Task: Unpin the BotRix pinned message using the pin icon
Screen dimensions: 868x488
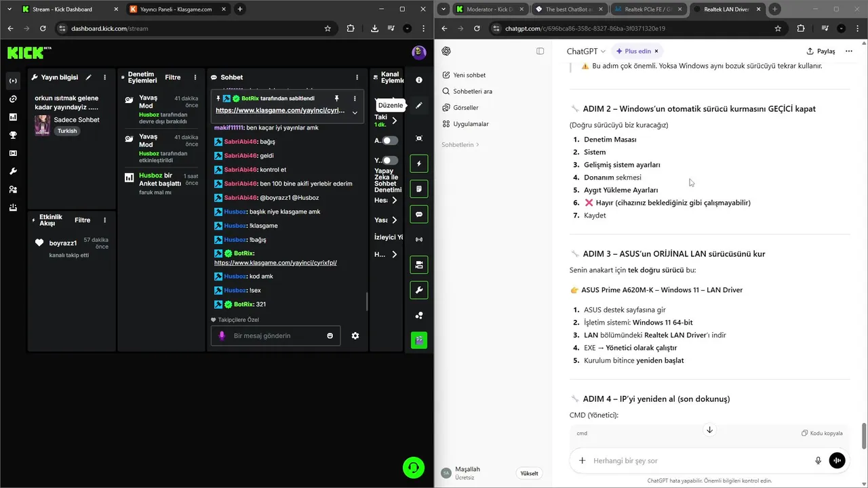Action: (x=336, y=98)
